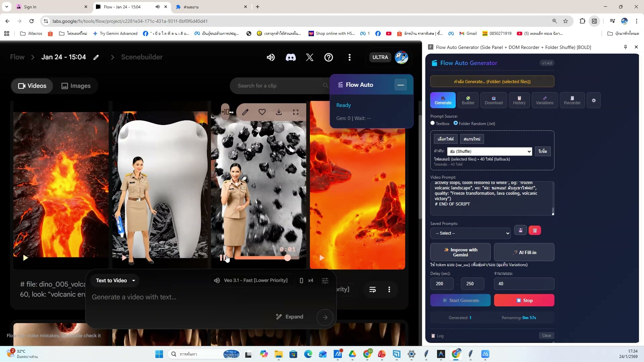Open the Variations tab in side panel
The width and height of the screenshot is (644, 362).
tap(544, 100)
